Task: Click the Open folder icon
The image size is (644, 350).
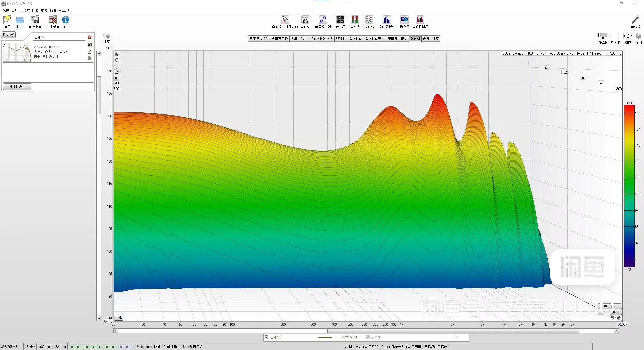Action: tap(20, 20)
